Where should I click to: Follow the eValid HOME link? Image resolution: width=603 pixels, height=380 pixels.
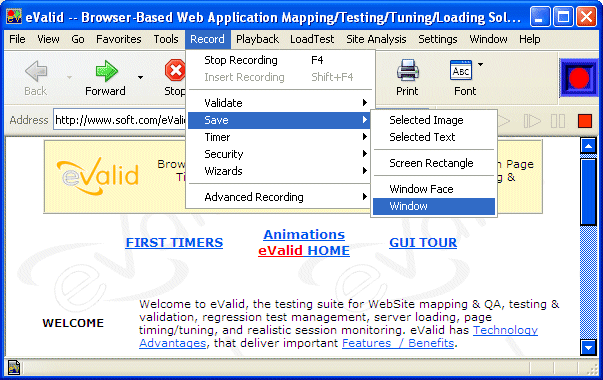304,250
